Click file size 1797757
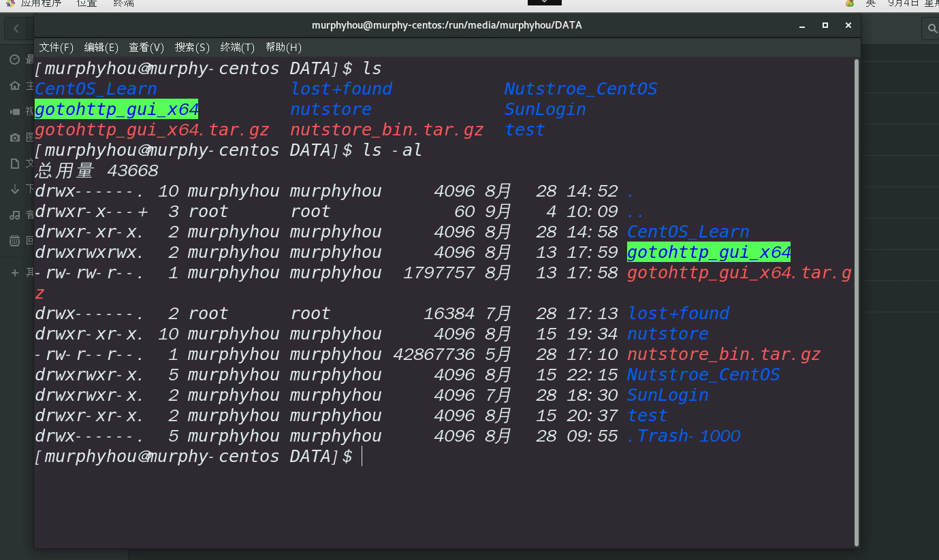 pyautogui.click(x=439, y=273)
